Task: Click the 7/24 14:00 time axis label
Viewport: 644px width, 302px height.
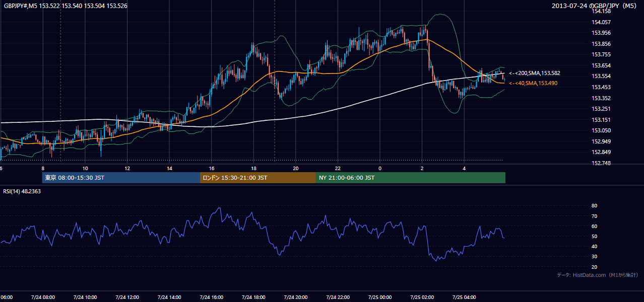Action: (169, 297)
